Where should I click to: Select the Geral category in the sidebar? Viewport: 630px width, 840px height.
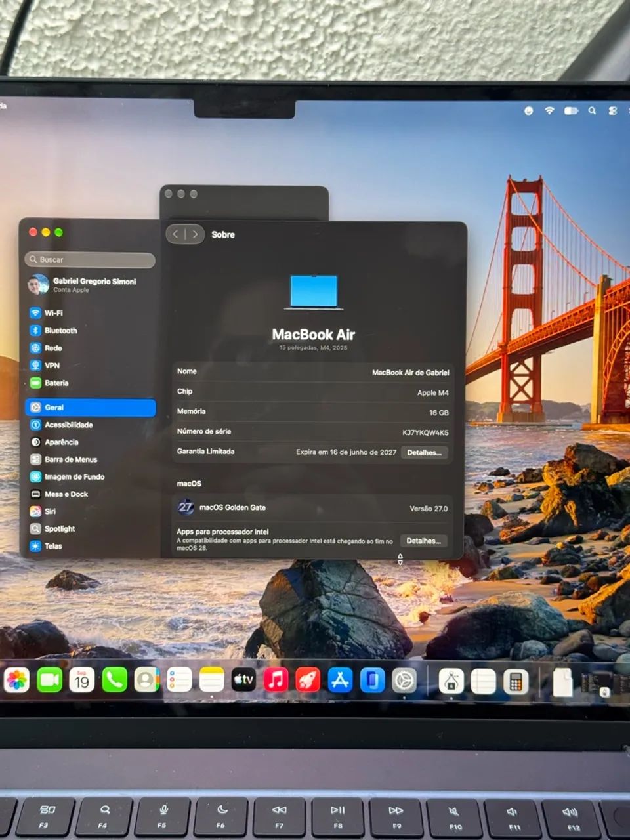click(x=91, y=408)
